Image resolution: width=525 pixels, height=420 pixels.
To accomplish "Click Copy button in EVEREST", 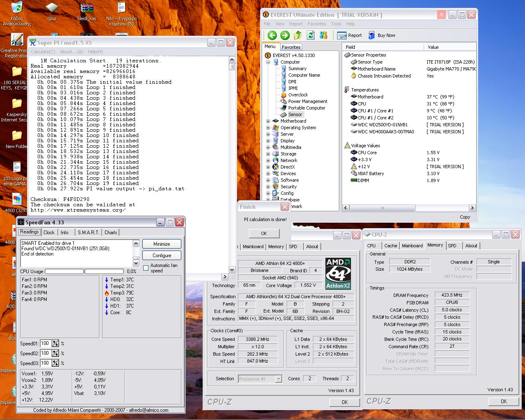I will click(465, 217).
